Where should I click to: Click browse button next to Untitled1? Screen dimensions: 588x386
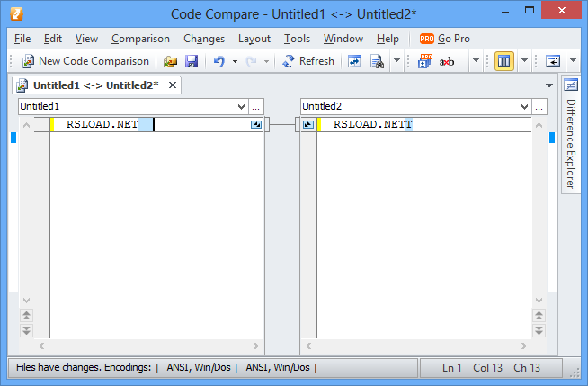click(x=256, y=107)
